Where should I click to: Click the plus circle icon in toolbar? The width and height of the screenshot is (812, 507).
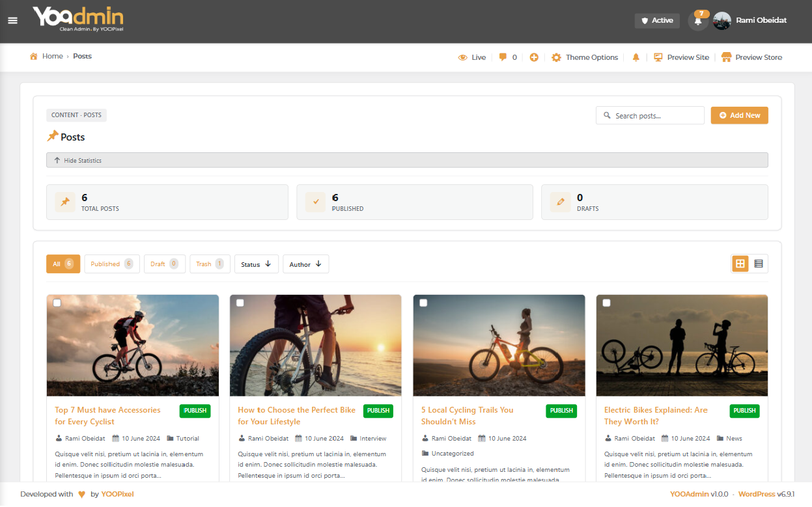point(534,57)
